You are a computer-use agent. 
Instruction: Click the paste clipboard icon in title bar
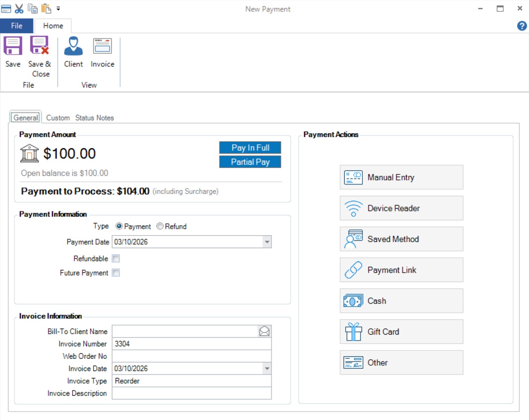point(46,8)
